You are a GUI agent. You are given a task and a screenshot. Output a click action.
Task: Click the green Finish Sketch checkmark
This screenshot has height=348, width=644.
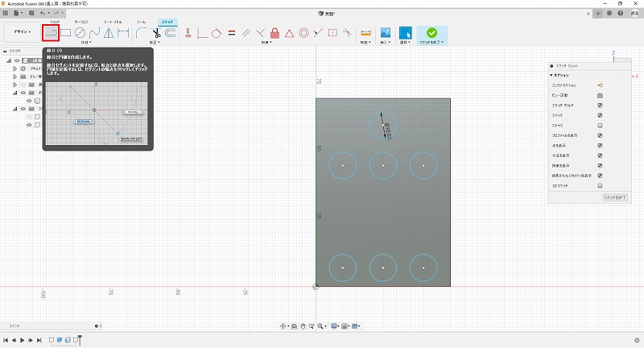(x=432, y=33)
